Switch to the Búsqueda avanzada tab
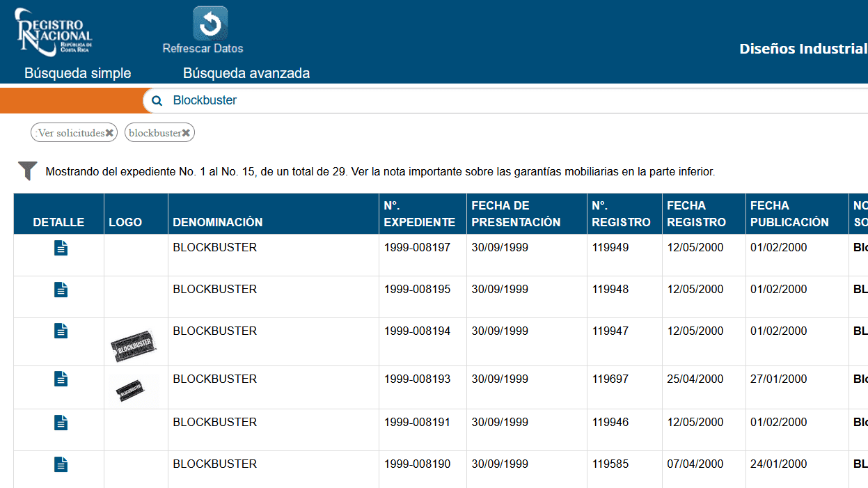 click(x=246, y=72)
